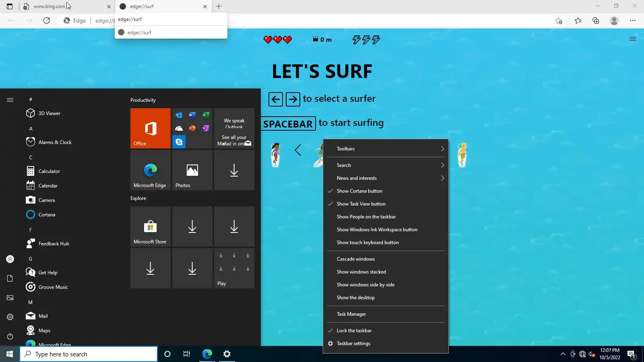Switch to Edge on the taskbar
The image size is (644, 362).
tap(207, 354)
